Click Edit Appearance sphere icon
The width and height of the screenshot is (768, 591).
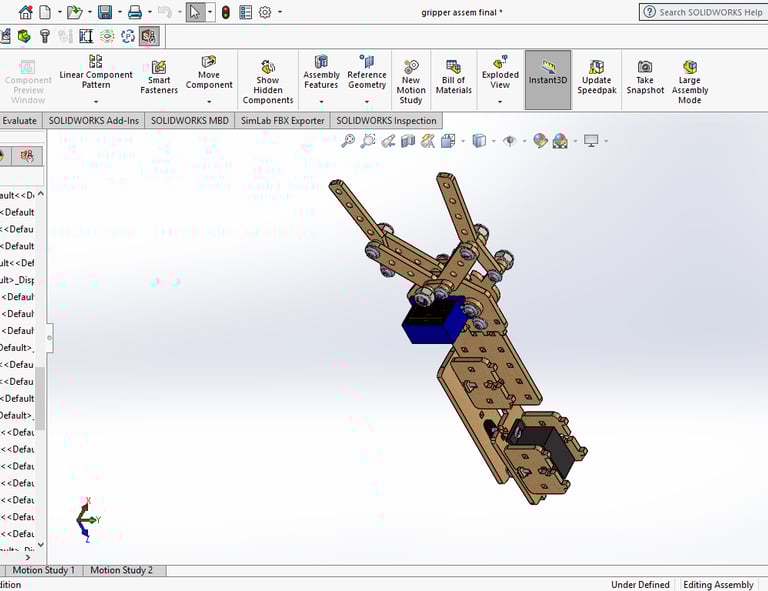click(x=540, y=141)
